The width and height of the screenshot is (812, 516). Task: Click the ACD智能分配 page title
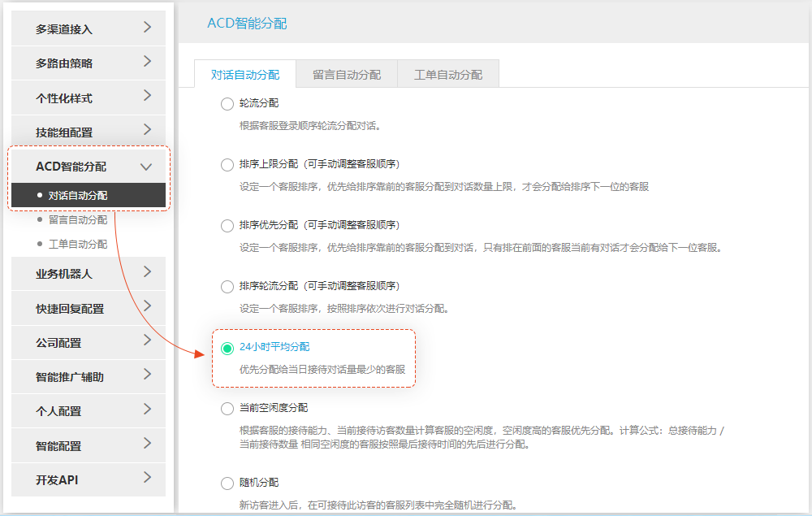point(247,24)
